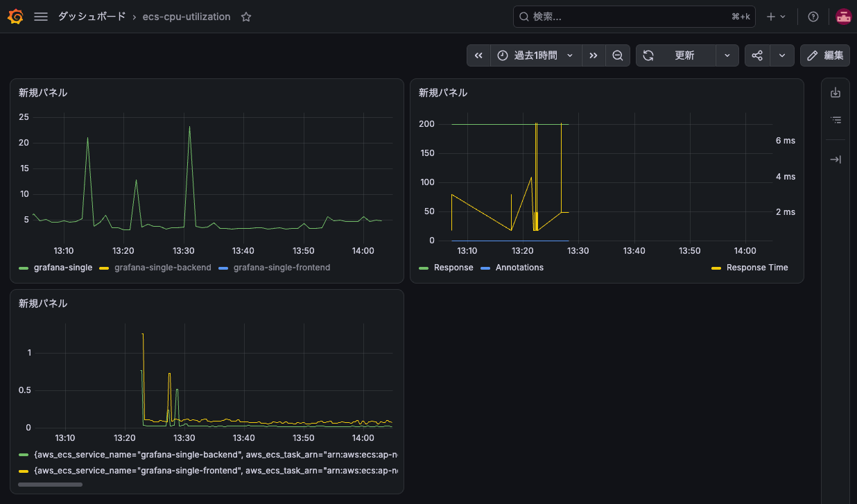Click top-left 新規パネル panel title
Image resolution: width=857 pixels, height=504 pixels.
click(x=43, y=92)
